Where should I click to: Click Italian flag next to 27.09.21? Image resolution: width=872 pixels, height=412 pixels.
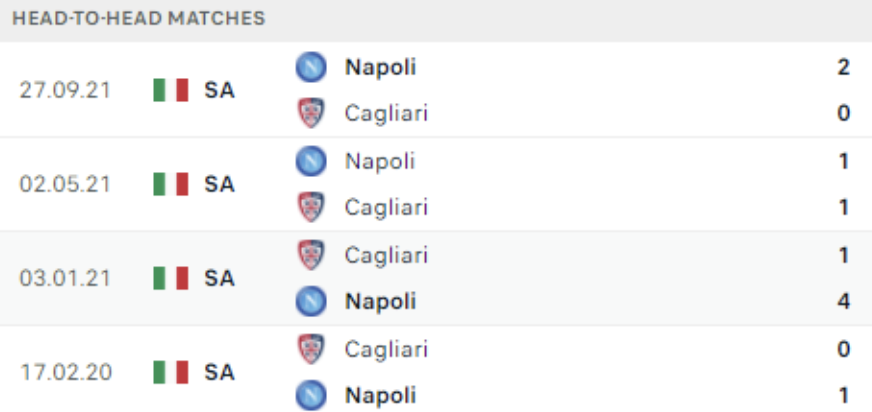[x=171, y=90]
